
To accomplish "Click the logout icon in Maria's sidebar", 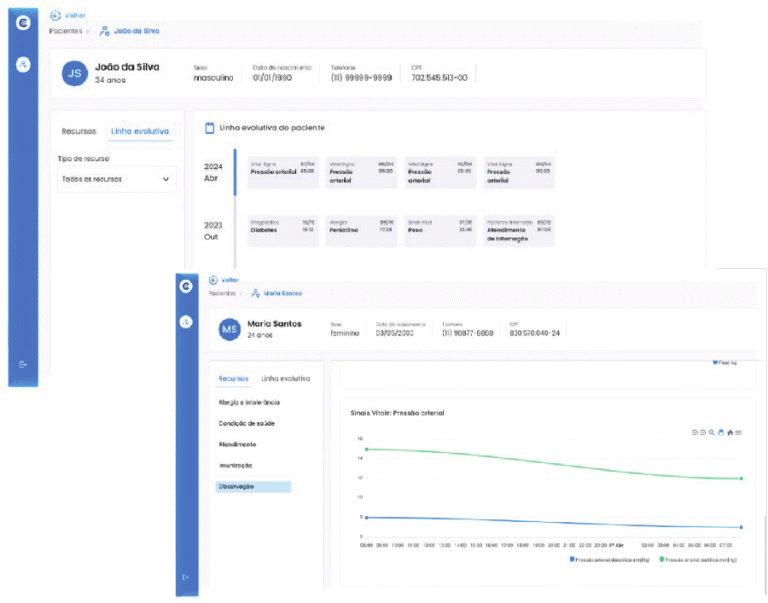I will tap(186, 577).
